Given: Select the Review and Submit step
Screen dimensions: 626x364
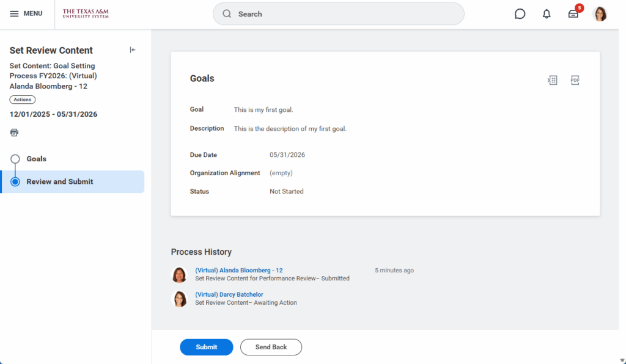Looking at the screenshot, I should (72, 182).
